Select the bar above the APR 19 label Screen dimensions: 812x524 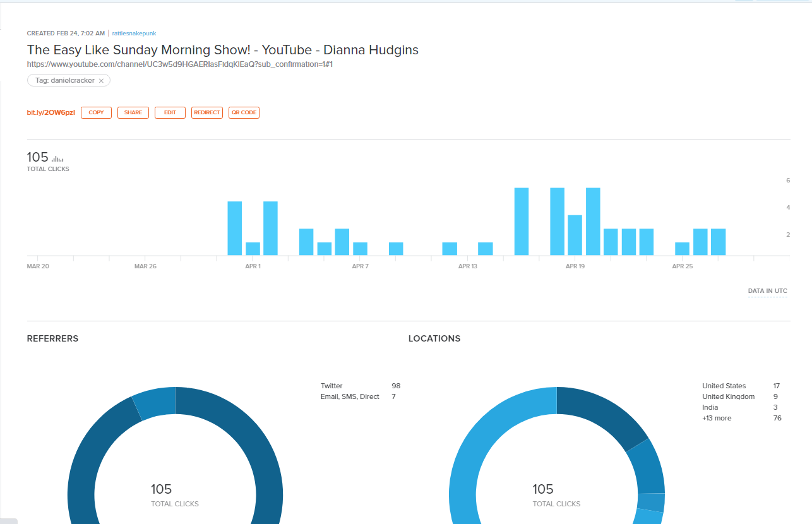pyautogui.click(x=575, y=235)
